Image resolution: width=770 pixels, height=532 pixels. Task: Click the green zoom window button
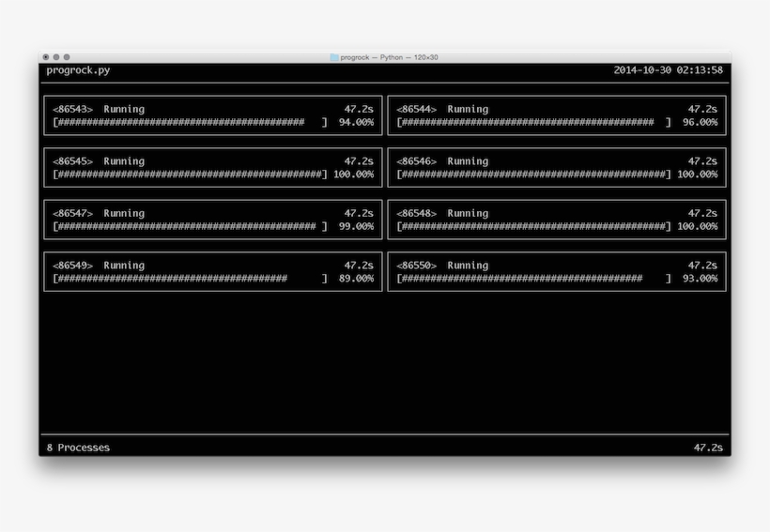point(67,57)
